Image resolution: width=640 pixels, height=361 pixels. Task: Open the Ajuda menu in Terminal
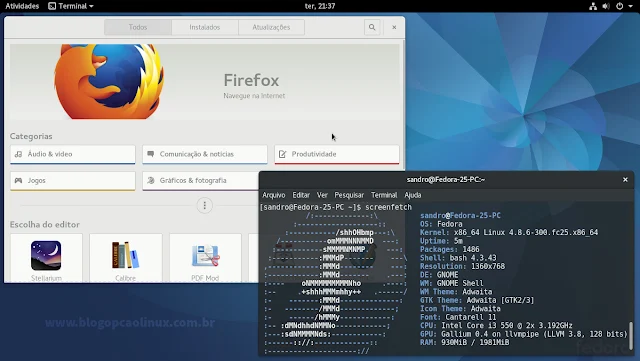413,195
